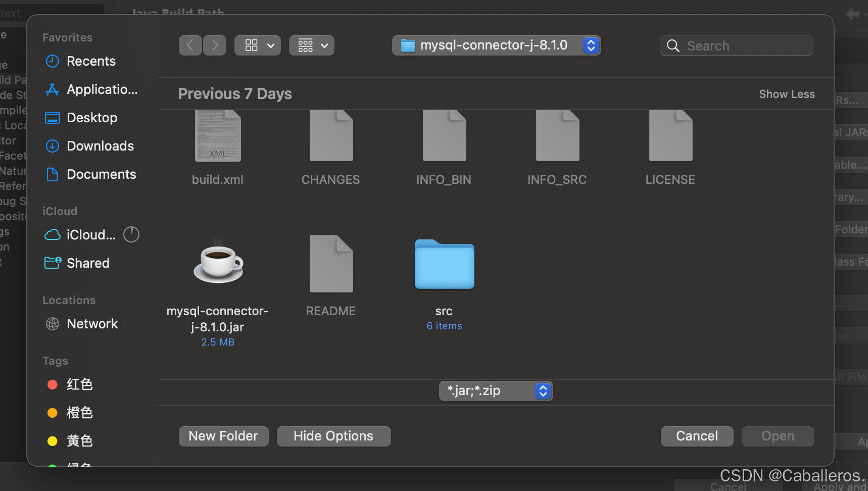This screenshot has width=868, height=491.
Task: Open Documents from the sidebar
Action: coord(101,174)
